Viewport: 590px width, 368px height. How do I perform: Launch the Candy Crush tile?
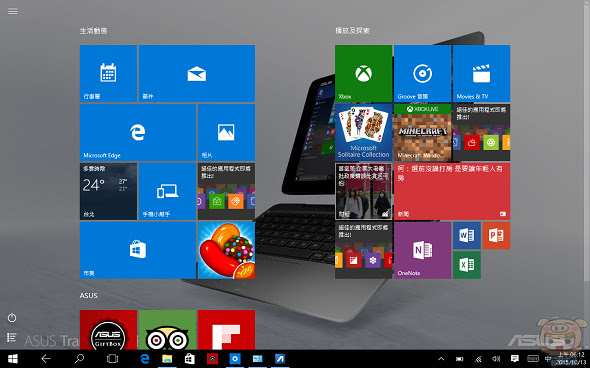tap(226, 250)
